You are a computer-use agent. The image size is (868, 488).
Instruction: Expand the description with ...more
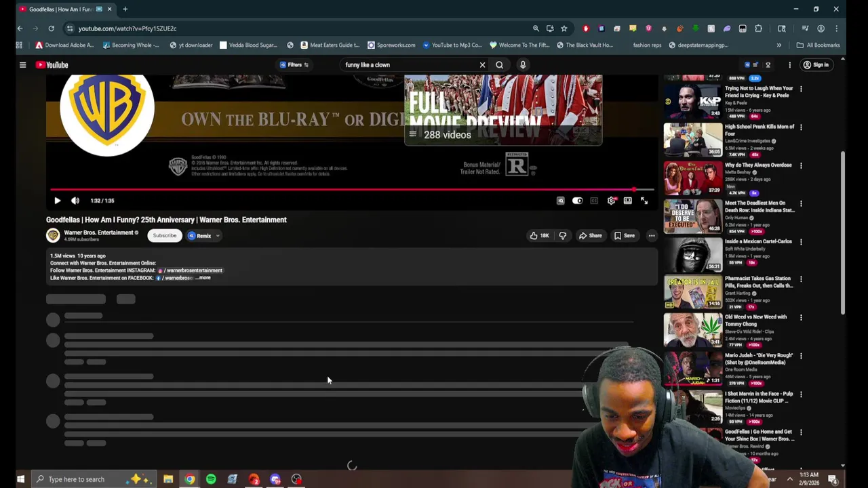pyautogui.click(x=203, y=278)
